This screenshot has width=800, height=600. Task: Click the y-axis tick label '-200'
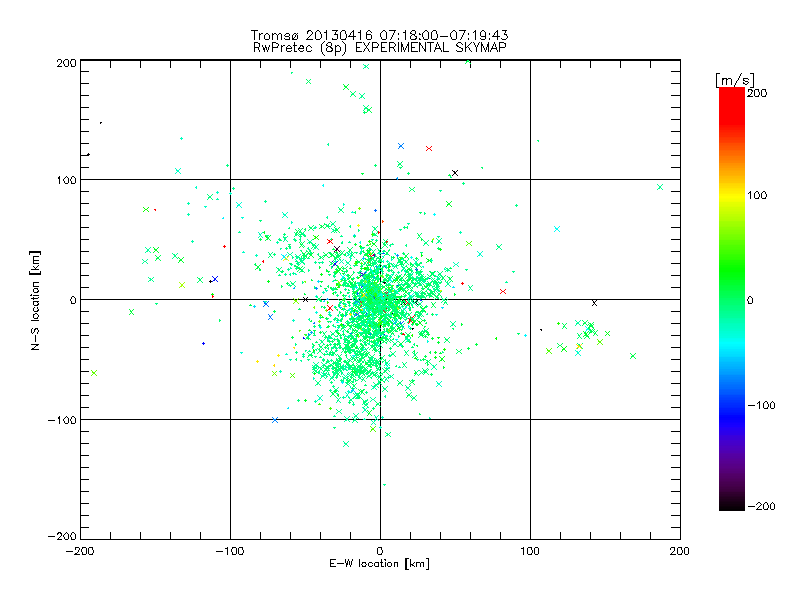[x=62, y=536]
